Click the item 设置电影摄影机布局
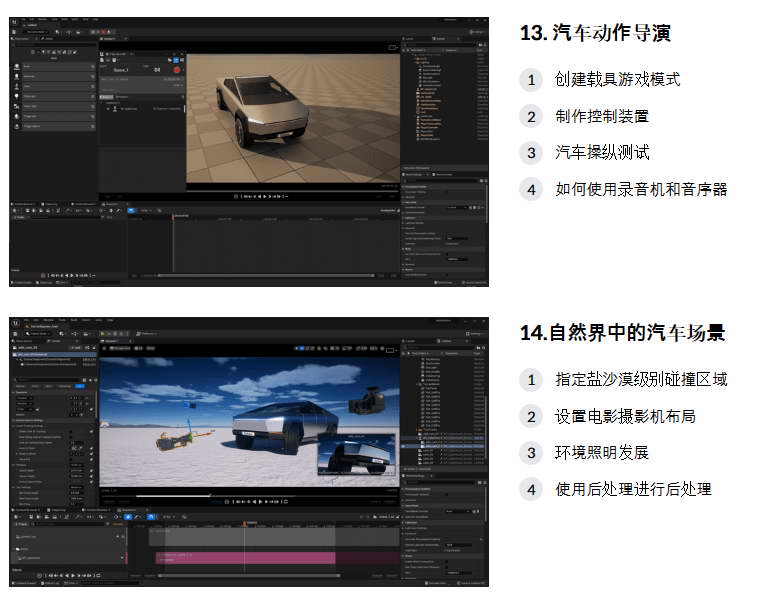Viewport: 778px width, 594px height. point(625,416)
